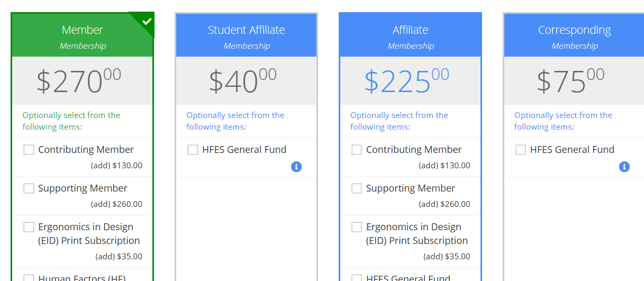The height and width of the screenshot is (281, 644).
Task: Tick Ergonomics in Design subscription under Member
Action: click(x=29, y=228)
